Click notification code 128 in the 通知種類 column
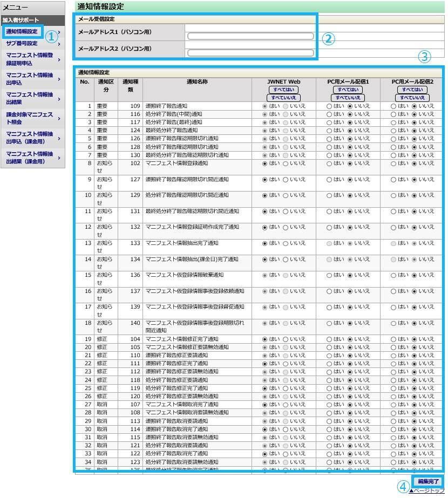The height and width of the screenshot is (498, 448). (135, 147)
